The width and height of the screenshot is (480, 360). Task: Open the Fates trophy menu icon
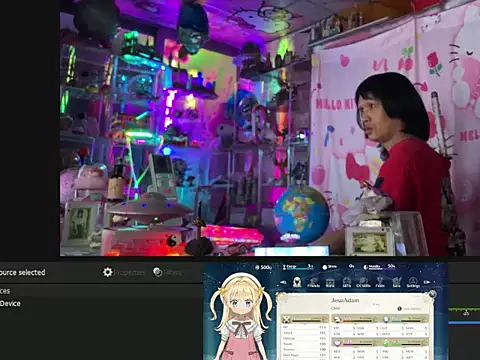(380, 283)
